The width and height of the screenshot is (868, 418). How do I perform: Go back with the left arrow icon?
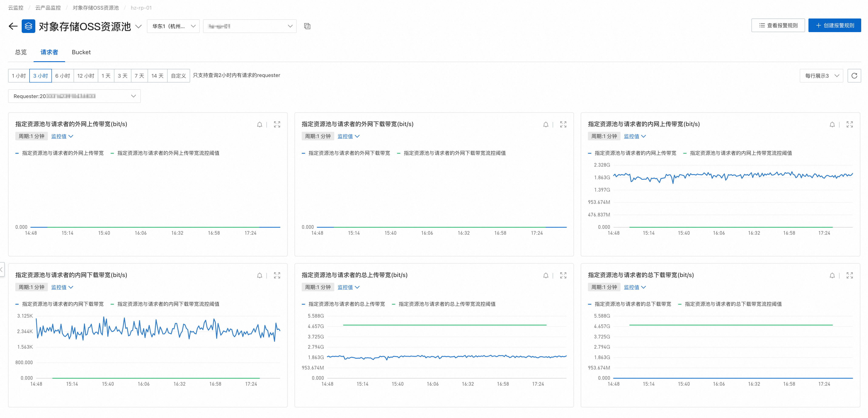point(13,26)
